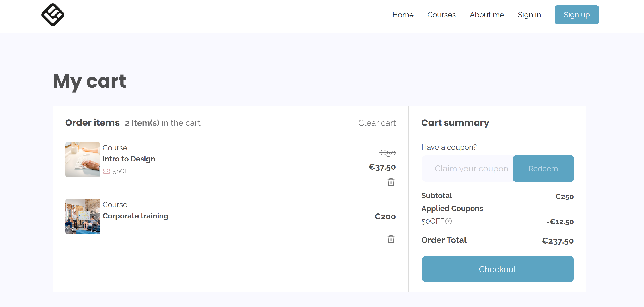The width and height of the screenshot is (644, 307).
Task: Click the Intro to Design title
Action: (x=129, y=159)
